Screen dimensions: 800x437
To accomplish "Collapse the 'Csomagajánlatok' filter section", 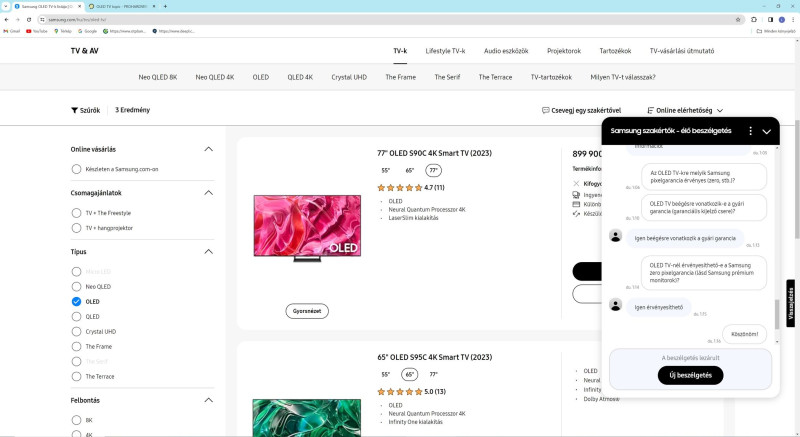I will [208, 193].
